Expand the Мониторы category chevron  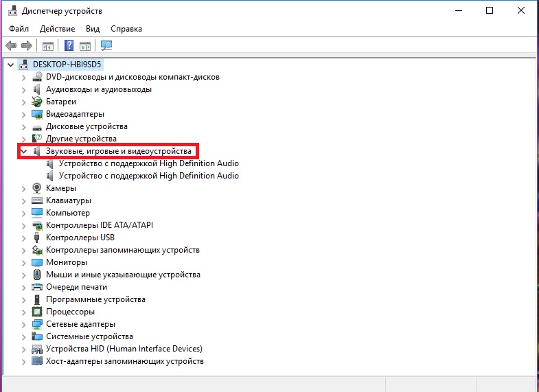(x=24, y=263)
